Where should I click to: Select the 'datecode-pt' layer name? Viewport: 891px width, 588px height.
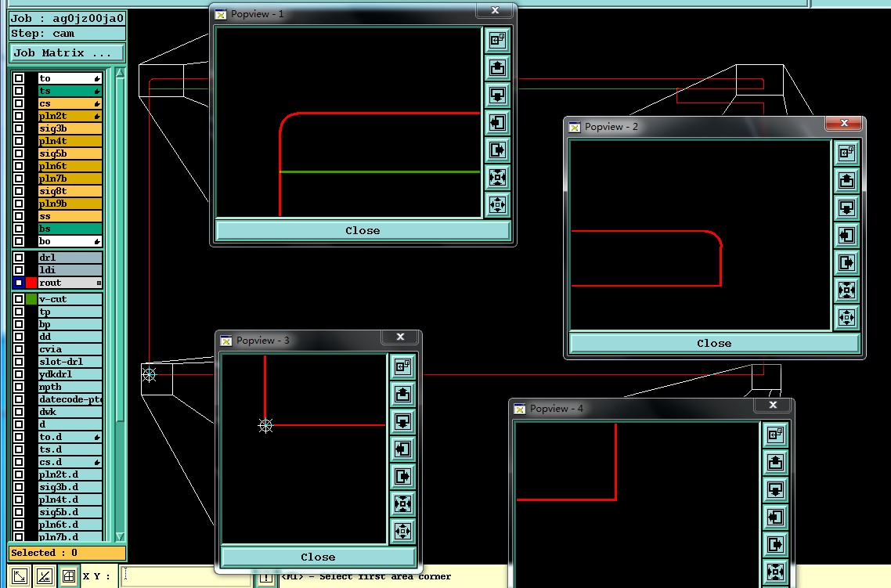pos(70,399)
